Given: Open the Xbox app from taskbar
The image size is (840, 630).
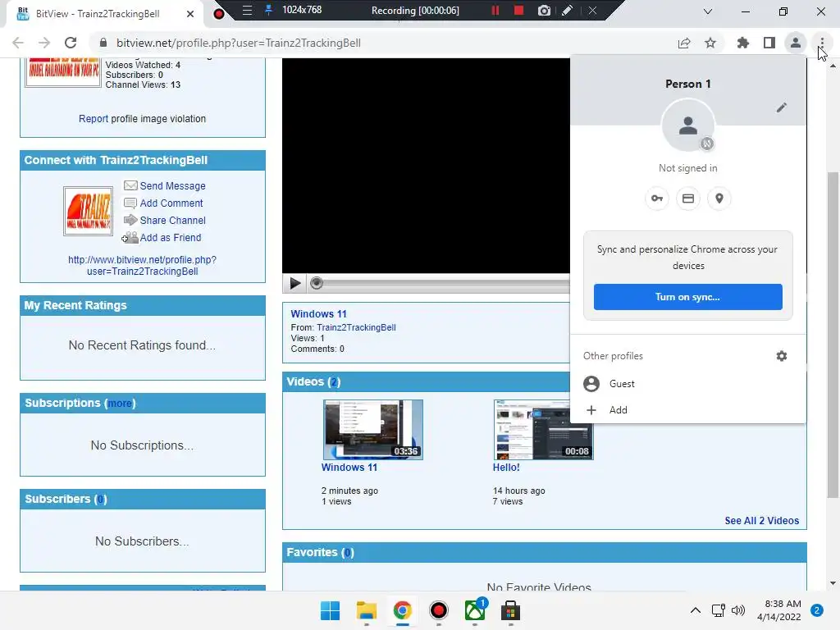Looking at the screenshot, I should click(475, 610).
